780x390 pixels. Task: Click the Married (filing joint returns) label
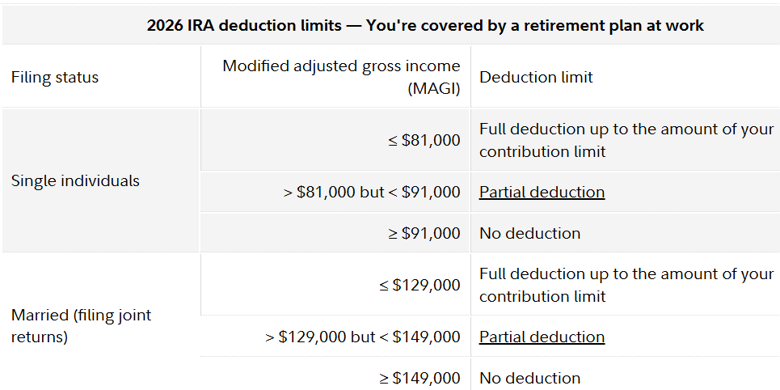coord(81,326)
